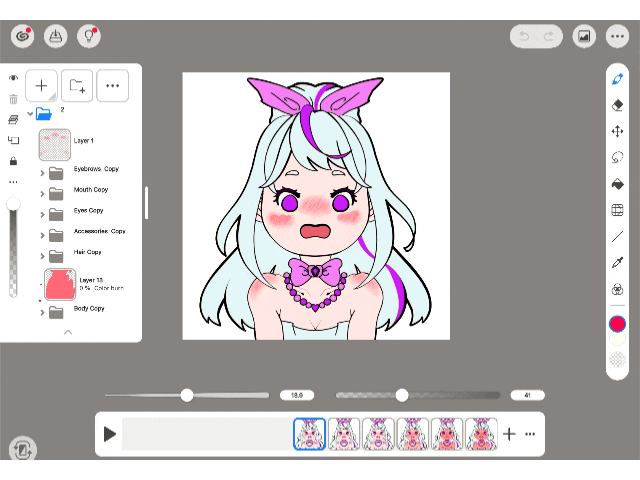
Task: Select the lasso selection tool
Action: [618, 158]
